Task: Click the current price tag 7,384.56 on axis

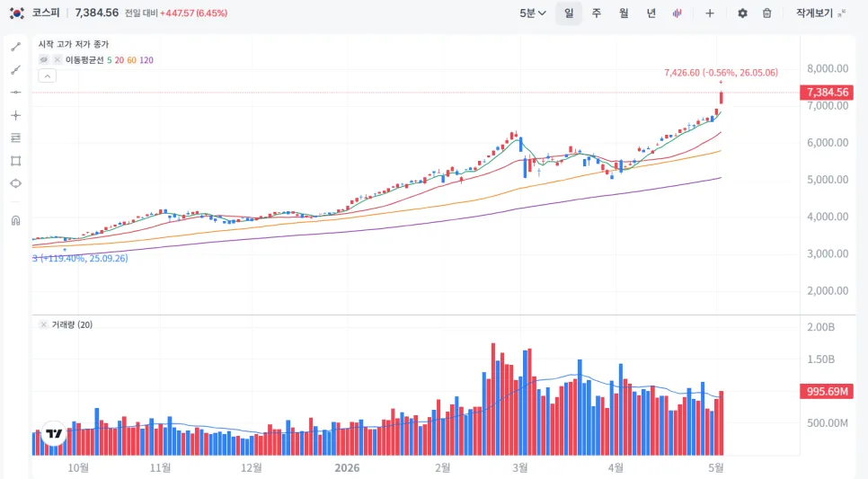Action: pos(827,93)
